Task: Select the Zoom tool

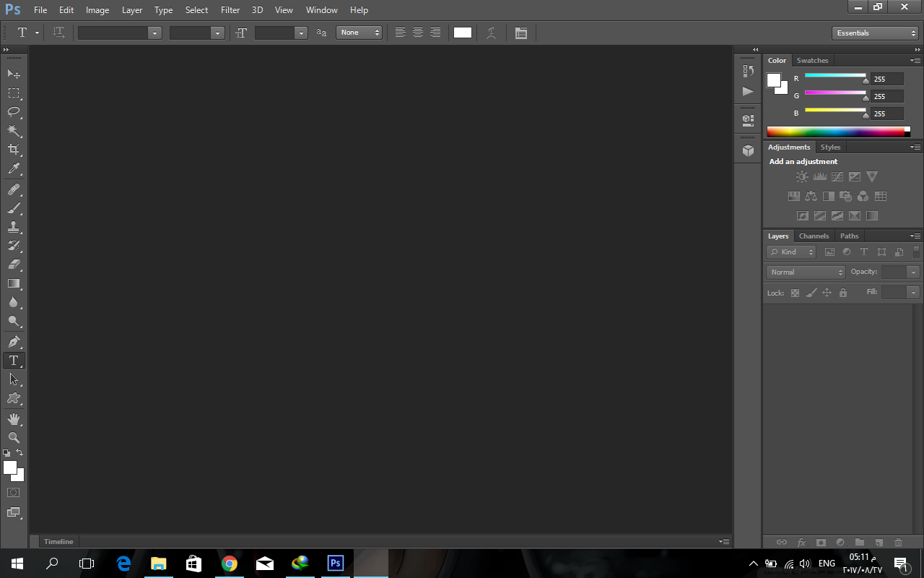Action: click(x=14, y=438)
